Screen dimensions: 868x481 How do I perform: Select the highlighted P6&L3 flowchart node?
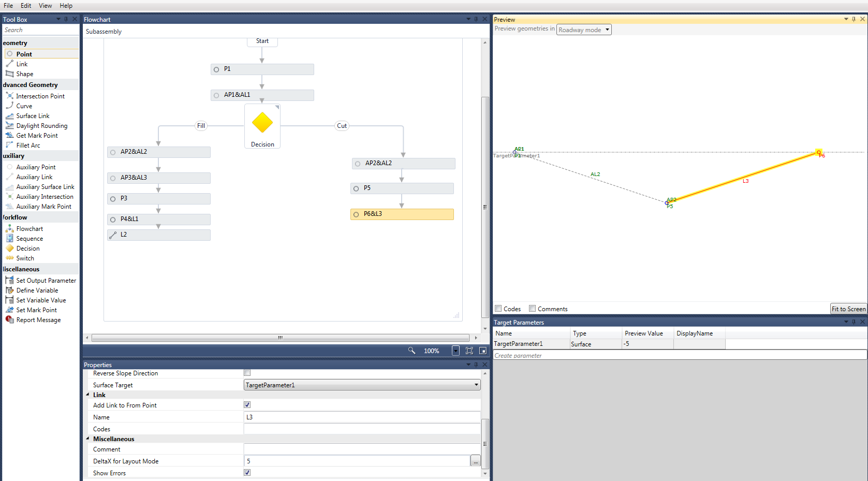coord(402,214)
